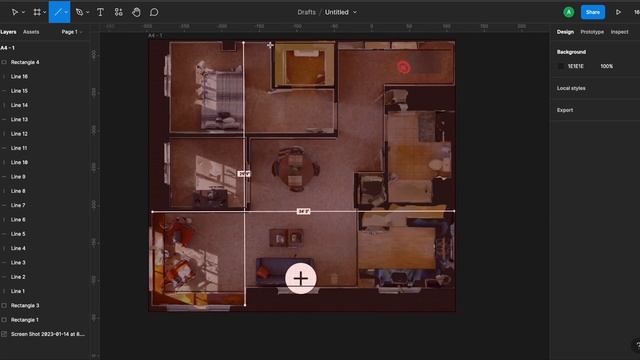Image resolution: width=640 pixels, height=360 pixels.
Task: Switch to the Layers tab
Action: (8, 32)
